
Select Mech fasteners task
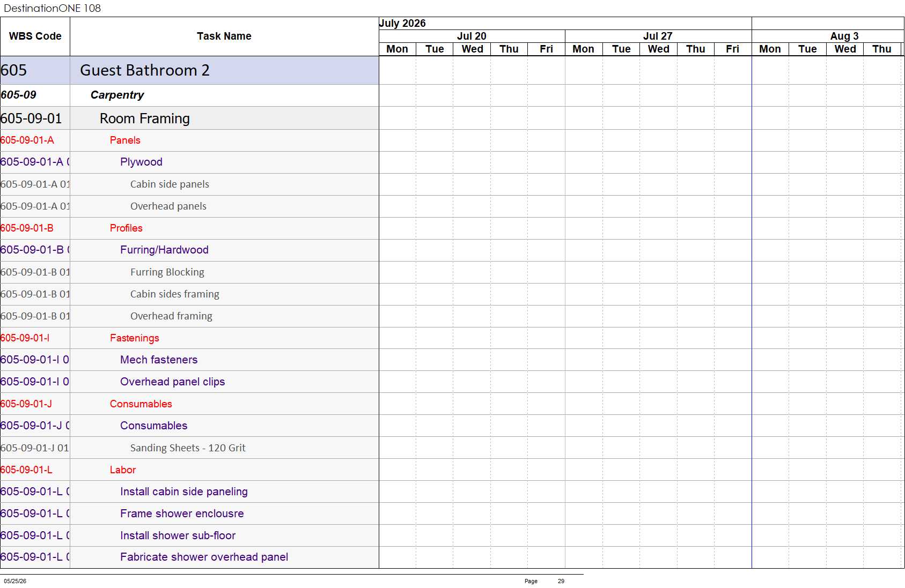tap(189, 360)
